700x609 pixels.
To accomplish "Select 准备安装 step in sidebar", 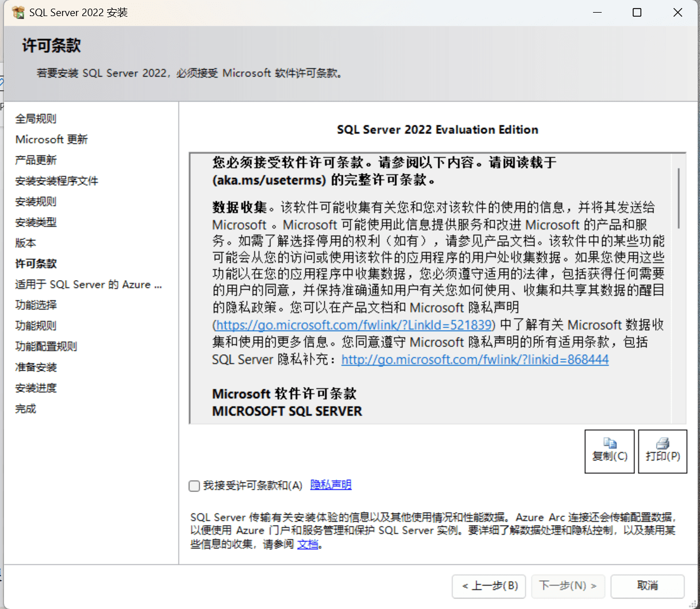I will coord(36,367).
